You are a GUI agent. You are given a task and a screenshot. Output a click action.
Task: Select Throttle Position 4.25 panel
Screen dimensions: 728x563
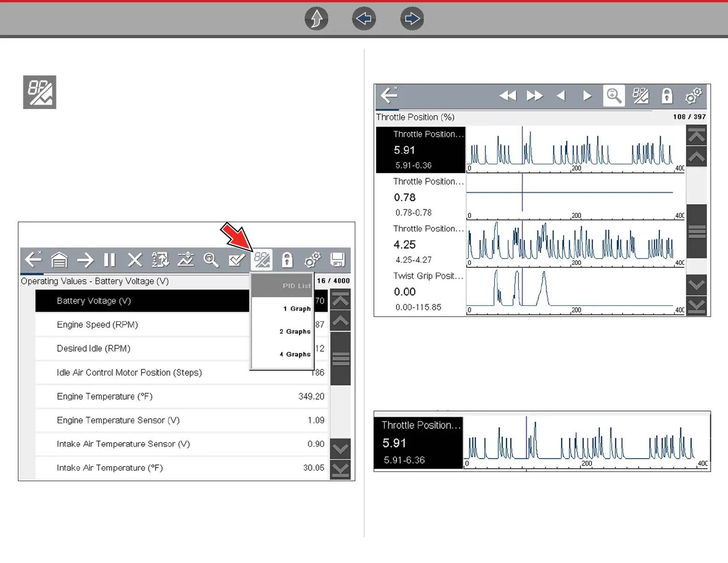421,244
